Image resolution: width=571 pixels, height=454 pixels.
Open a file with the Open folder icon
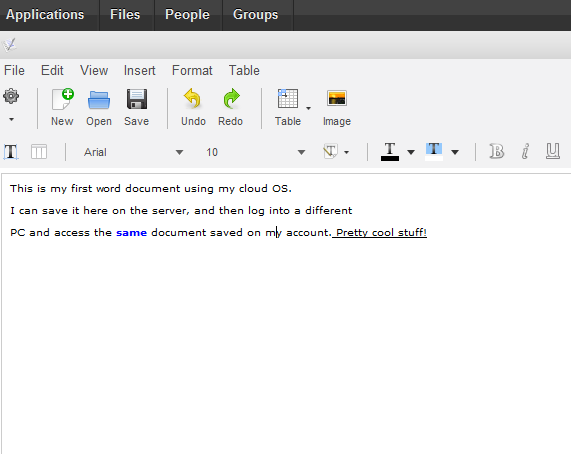coord(99,100)
